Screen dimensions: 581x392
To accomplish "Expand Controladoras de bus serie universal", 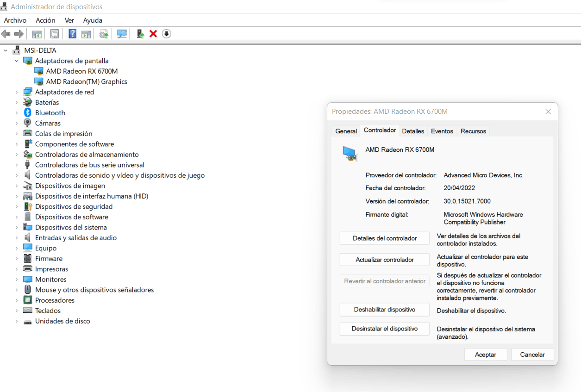I will click(17, 165).
